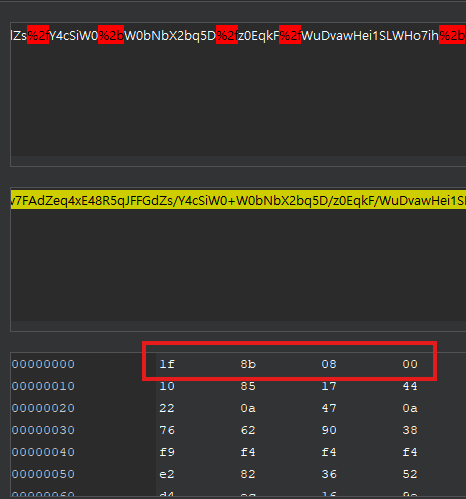Click horizontal scrollbar of the URL-encoded text area
Screen dimensions: 466x499
coord(238,161)
